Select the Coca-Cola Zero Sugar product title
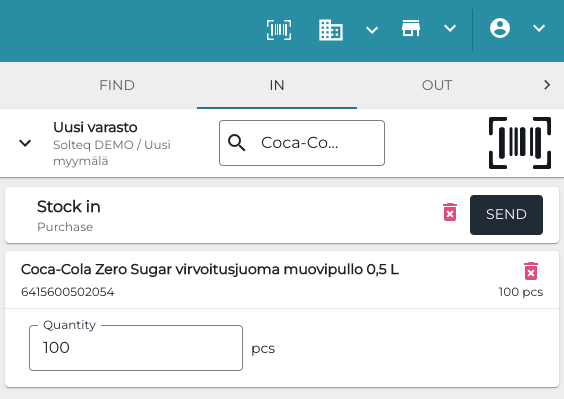The image size is (564, 399). pos(210,269)
